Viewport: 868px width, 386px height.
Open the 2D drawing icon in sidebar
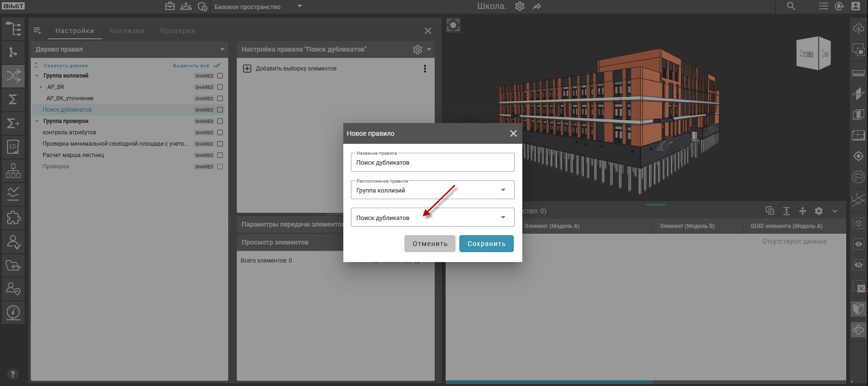click(x=13, y=147)
